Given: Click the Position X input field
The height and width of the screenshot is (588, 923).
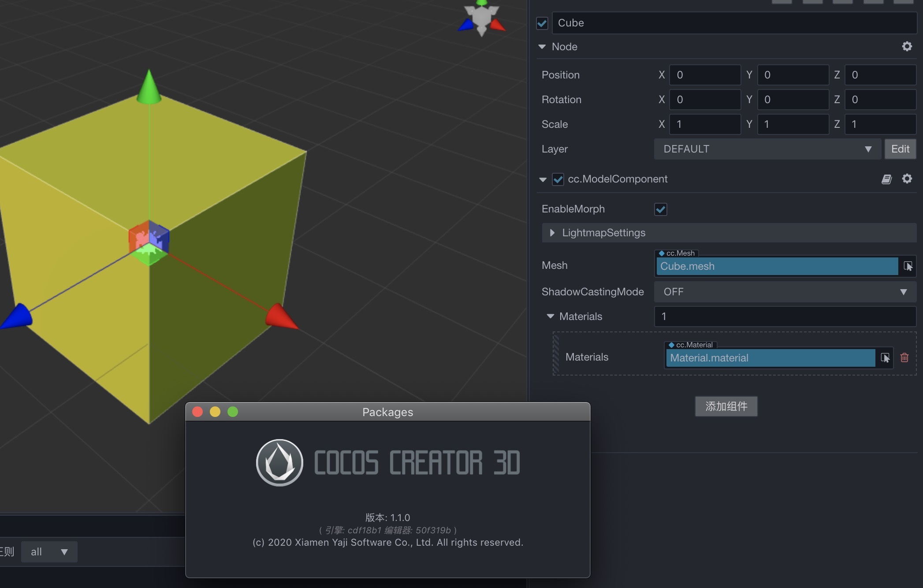Looking at the screenshot, I should pyautogui.click(x=704, y=75).
